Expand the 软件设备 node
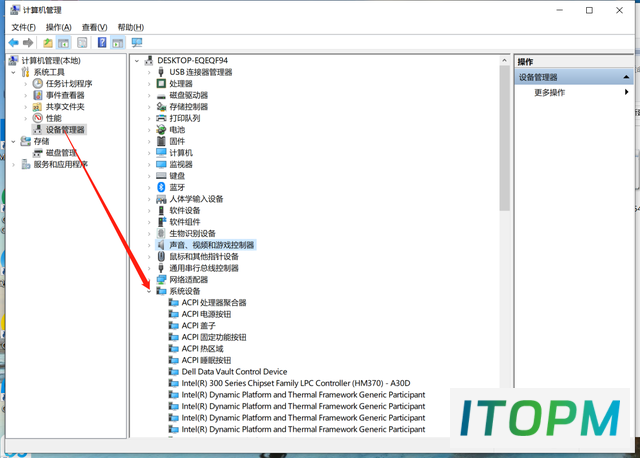The height and width of the screenshot is (458, 640). pos(149,211)
